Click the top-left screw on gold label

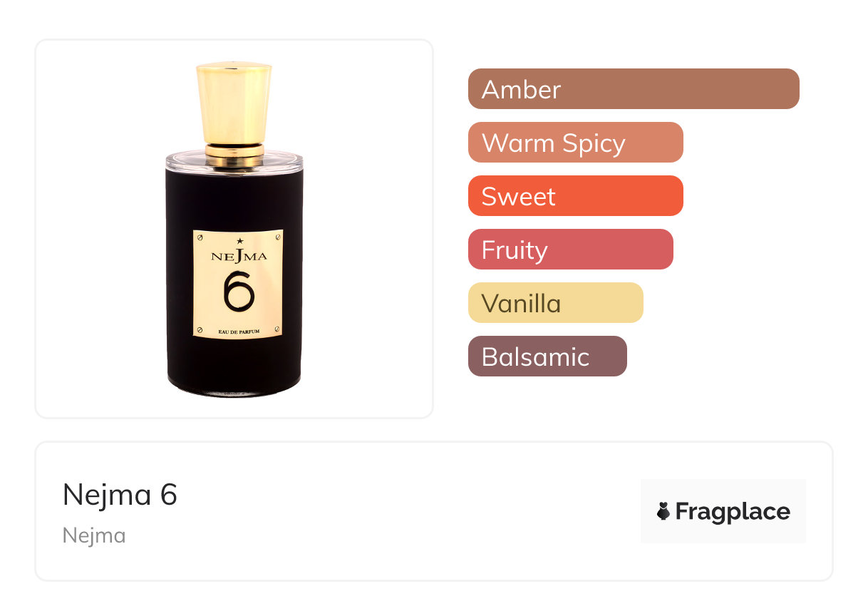tap(200, 236)
